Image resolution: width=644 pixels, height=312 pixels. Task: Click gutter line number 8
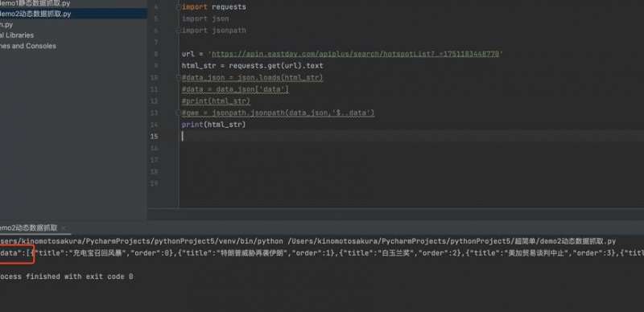point(155,54)
